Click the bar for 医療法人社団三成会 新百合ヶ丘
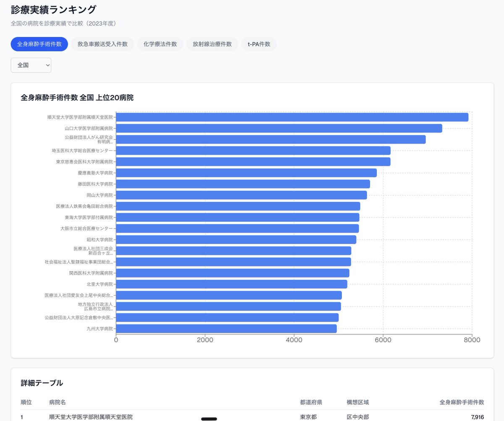This screenshot has height=421, width=504. point(234,251)
